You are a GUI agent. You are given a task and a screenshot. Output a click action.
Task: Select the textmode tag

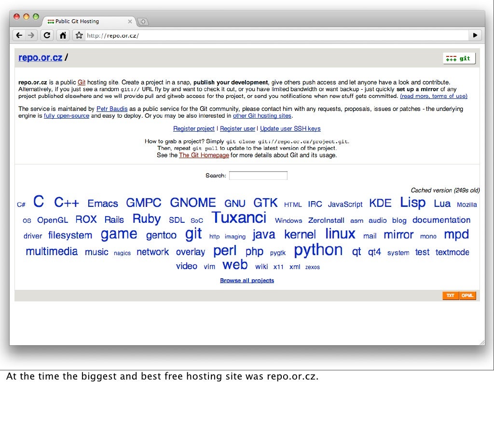click(x=453, y=252)
